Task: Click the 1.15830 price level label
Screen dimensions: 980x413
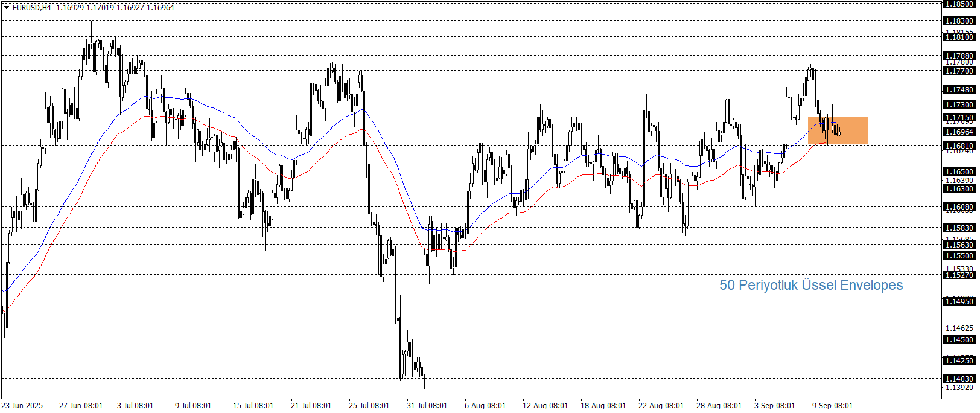Action: point(959,228)
